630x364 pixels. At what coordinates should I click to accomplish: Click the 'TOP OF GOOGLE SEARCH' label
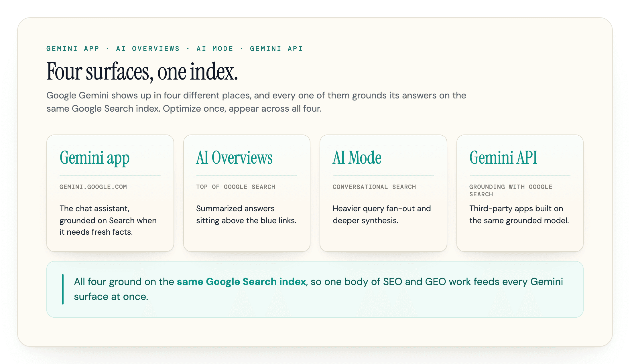pyautogui.click(x=236, y=187)
